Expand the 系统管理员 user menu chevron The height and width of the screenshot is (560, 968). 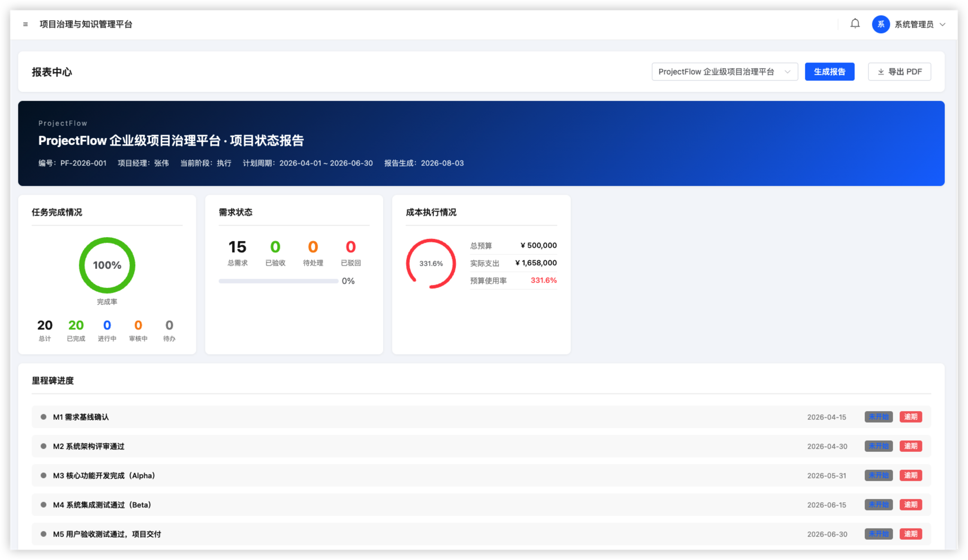tap(943, 24)
